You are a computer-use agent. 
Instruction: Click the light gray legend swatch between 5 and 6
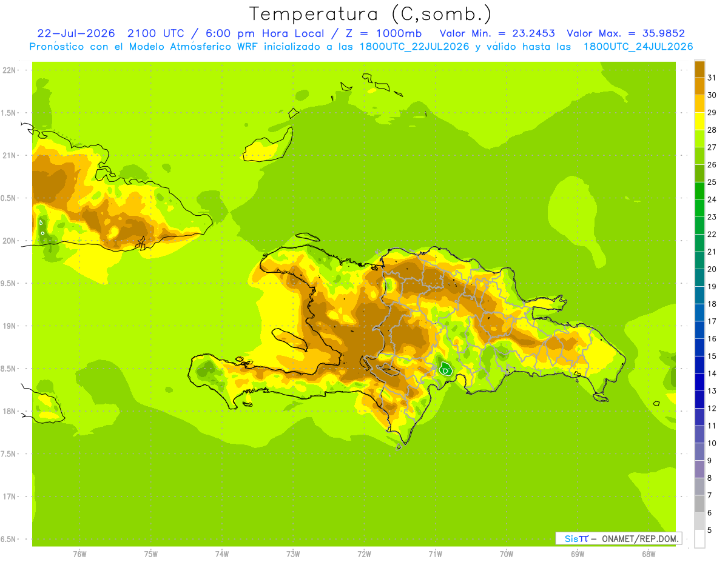tap(699, 521)
